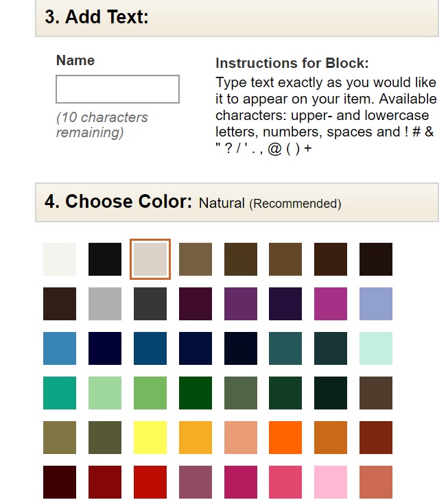Viewport: 448px width, 500px height.
Task: Select the olive khaki color swatch
Action: (x=60, y=438)
